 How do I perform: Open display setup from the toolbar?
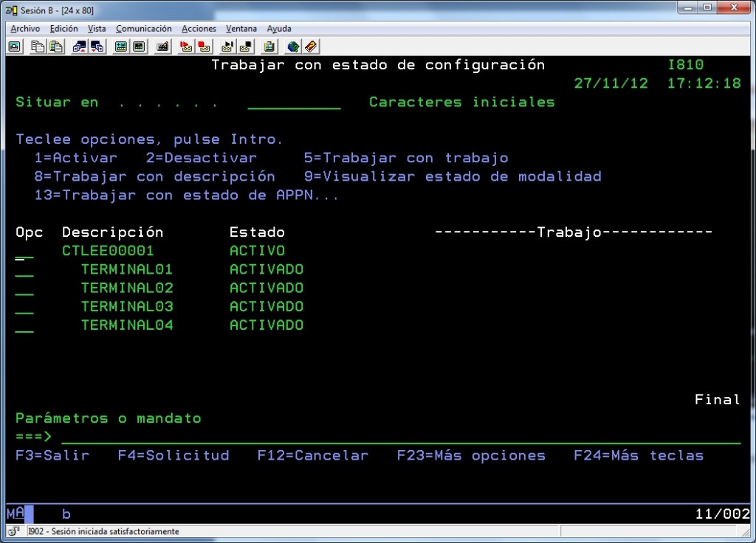[120, 46]
